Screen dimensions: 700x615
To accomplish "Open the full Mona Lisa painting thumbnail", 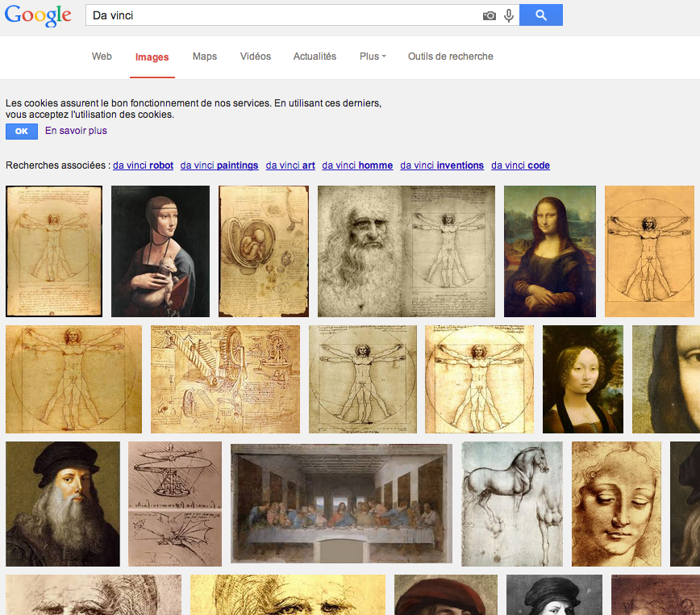I will 550,252.
